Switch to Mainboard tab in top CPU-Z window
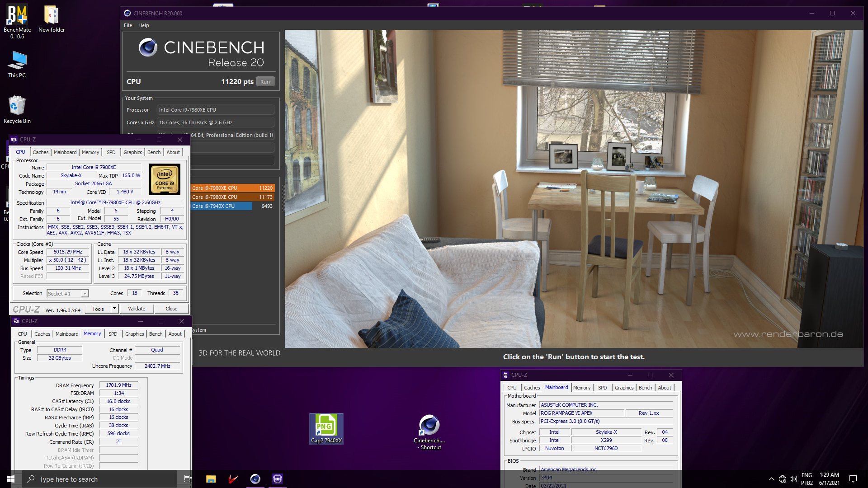The width and height of the screenshot is (868, 488). (x=65, y=152)
